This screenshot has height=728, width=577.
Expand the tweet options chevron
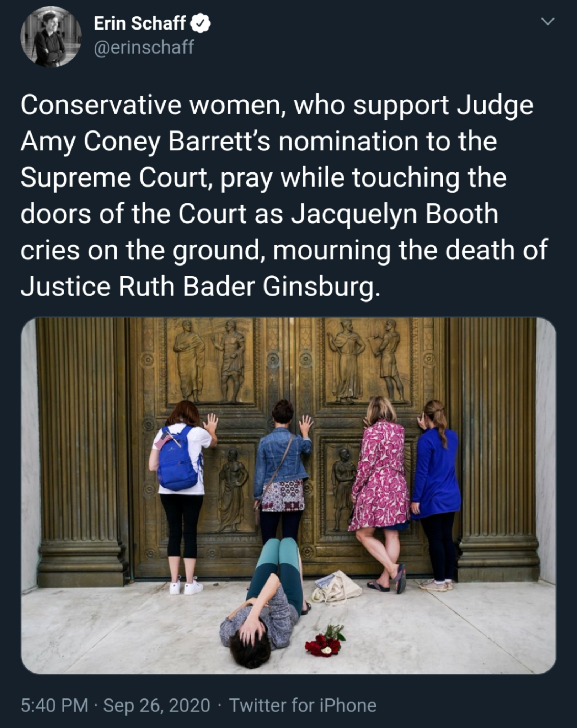point(547,22)
